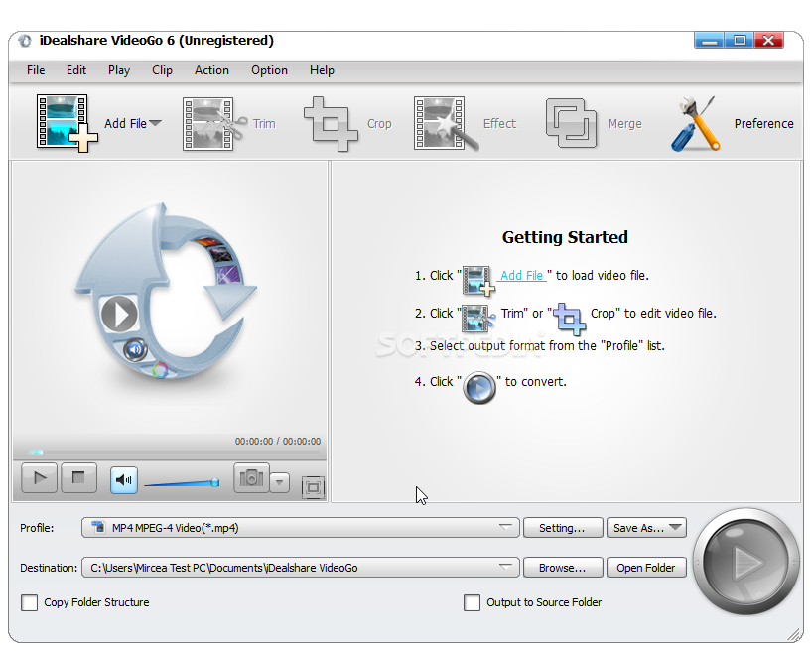This screenshot has height=651, width=812.
Task: Open the Play menu
Action: [118, 70]
